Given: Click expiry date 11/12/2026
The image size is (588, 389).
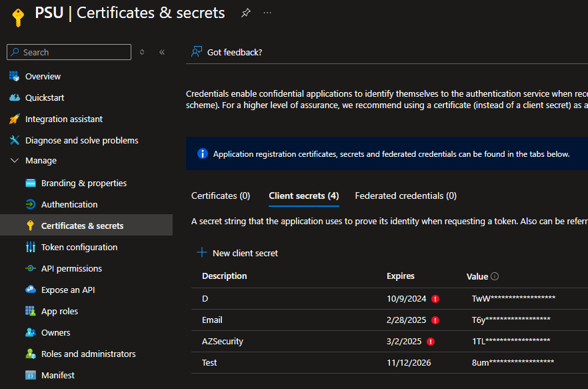Looking at the screenshot, I should pyautogui.click(x=409, y=363).
